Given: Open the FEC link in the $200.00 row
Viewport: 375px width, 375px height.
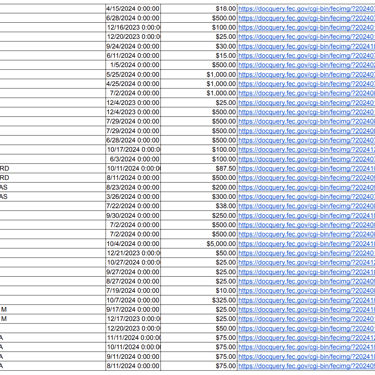Looking at the screenshot, I should coord(307,187).
